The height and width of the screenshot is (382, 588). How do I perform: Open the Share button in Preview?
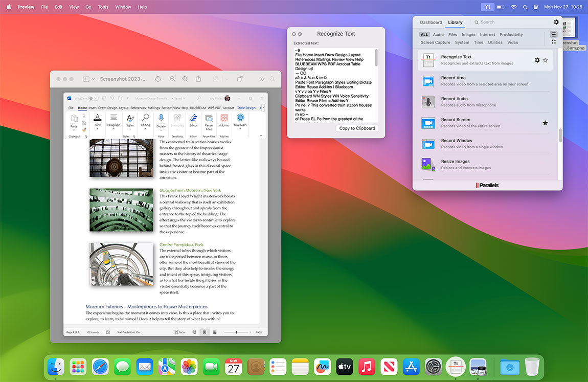click(198, 79)
